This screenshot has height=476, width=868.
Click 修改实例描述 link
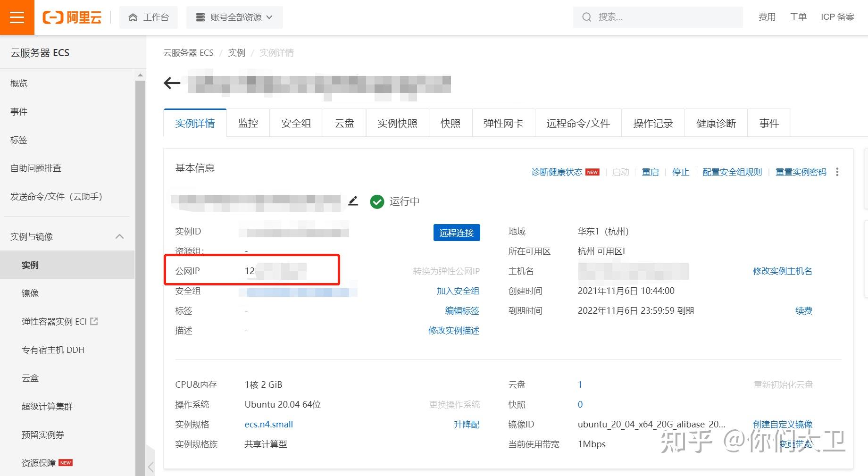point(454,331)
